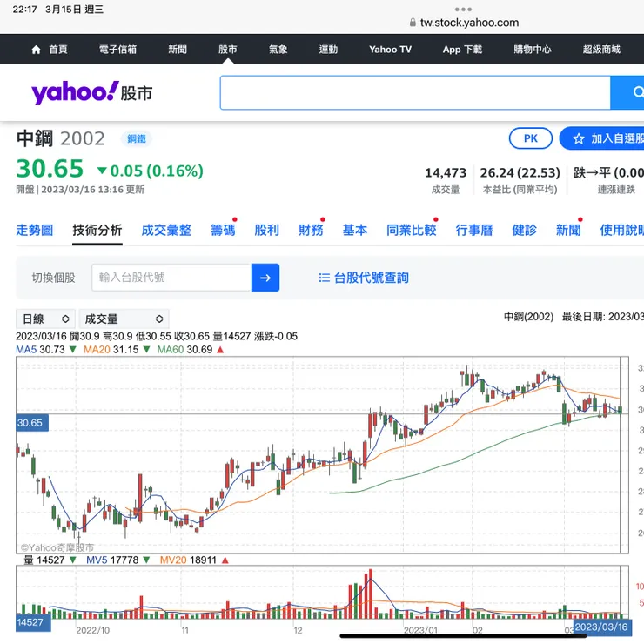The height and width of the screenshot is (644, 644).
Task: Click the blue arrow submit button
Action: click(x=265, y=278)
